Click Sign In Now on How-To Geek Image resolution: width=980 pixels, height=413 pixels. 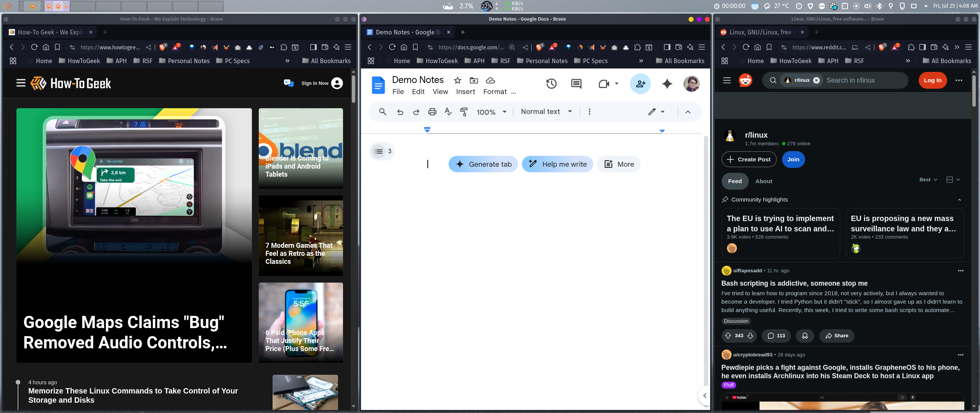[x=315, y=83]
